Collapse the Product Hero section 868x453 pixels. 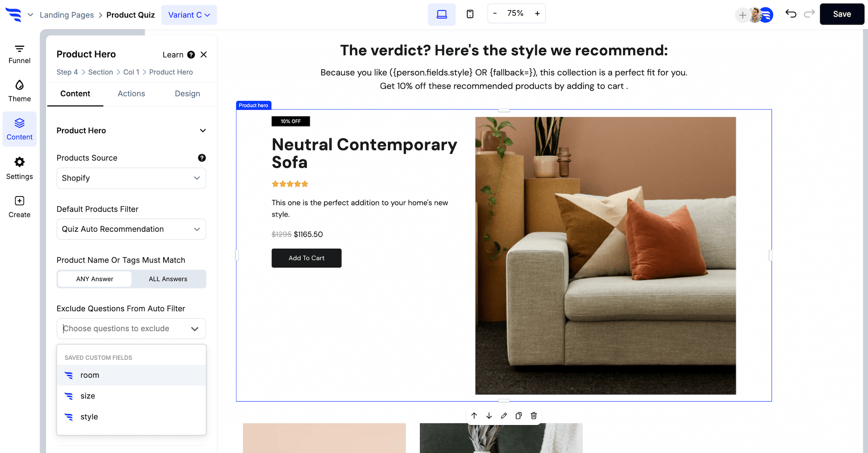(x=203, y=131)
